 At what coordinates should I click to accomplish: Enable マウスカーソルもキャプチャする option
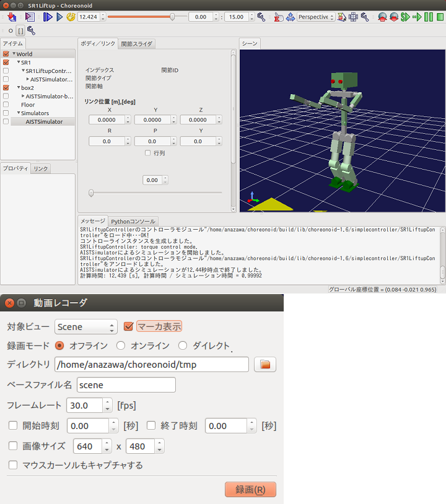(x=13, y=465)
